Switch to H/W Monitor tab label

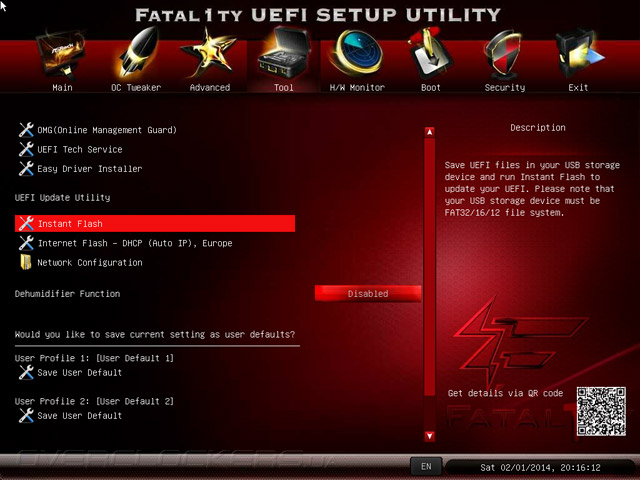357,87
